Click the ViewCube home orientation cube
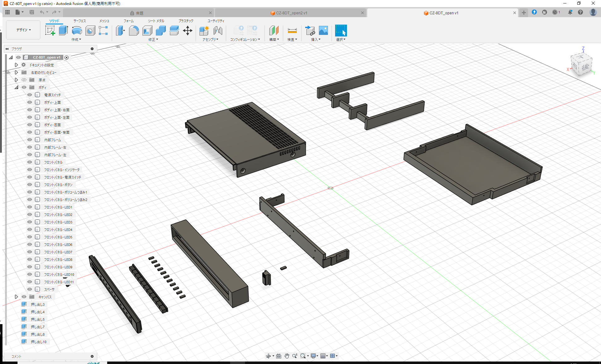The height and width of the screenshot is (364, 601). point(582,65)
